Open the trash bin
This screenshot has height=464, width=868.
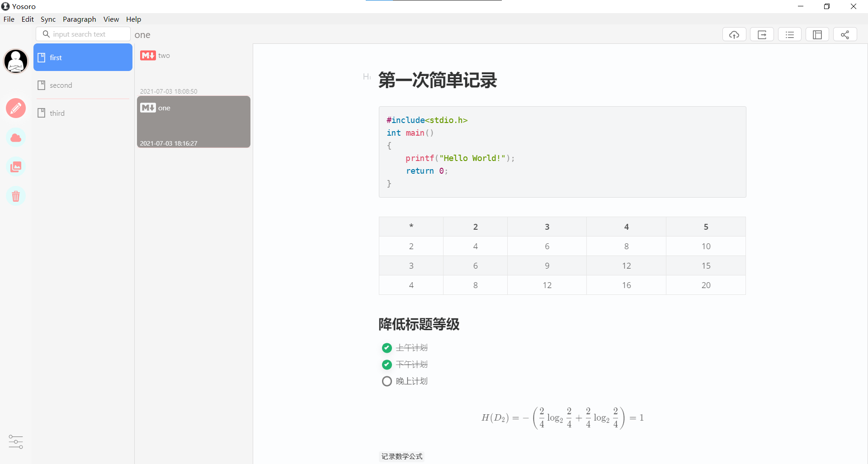point(16,196)
